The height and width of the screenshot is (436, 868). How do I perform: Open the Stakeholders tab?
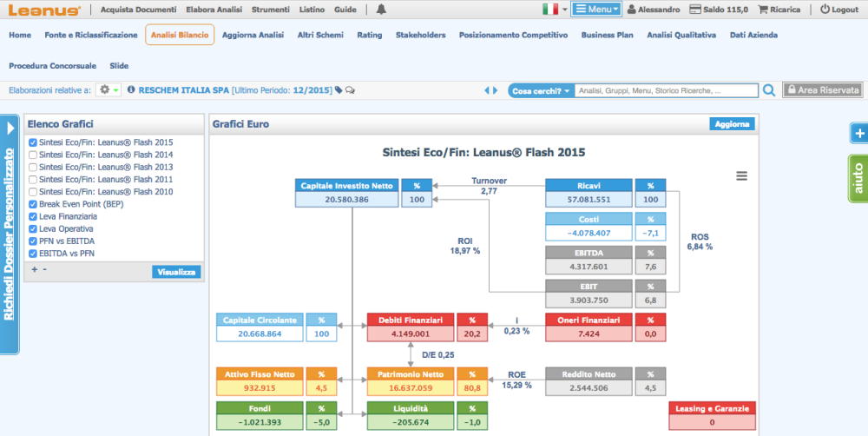point(421,35)
